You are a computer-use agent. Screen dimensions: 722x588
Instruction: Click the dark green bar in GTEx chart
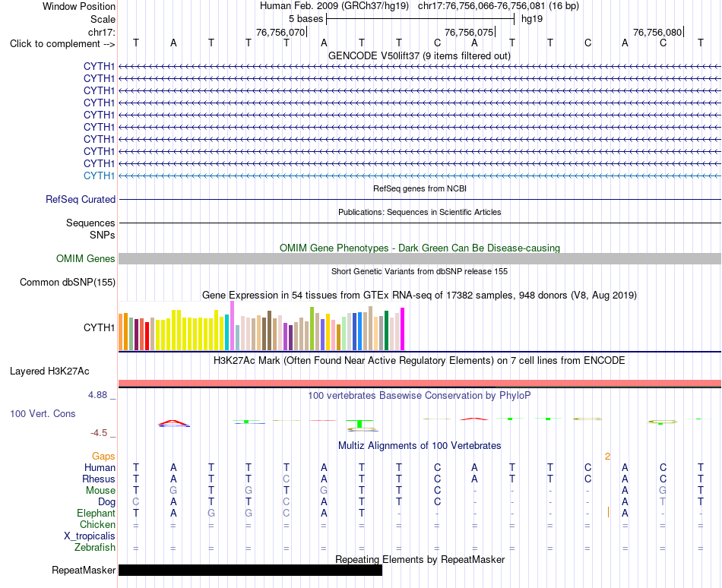click(x=386, y=330)
